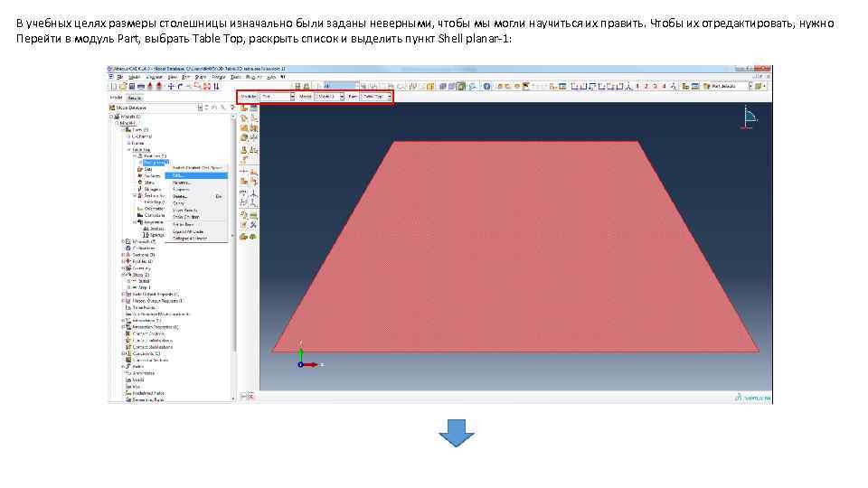Expand the Steps node in model tree
The width and height of the screenshot is (868, 488).
click(x=123, y=275)
